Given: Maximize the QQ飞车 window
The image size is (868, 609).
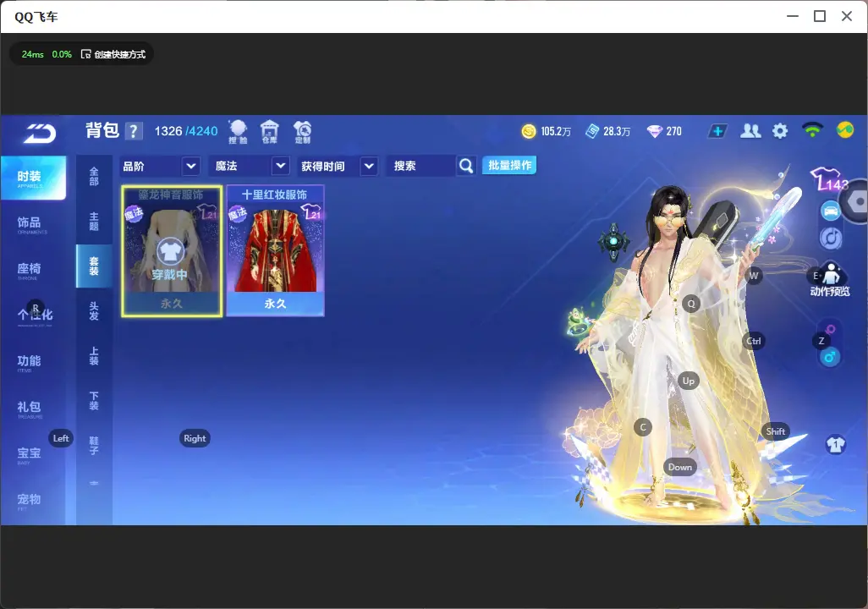Looking at the screenshot, I should [820, 16].
